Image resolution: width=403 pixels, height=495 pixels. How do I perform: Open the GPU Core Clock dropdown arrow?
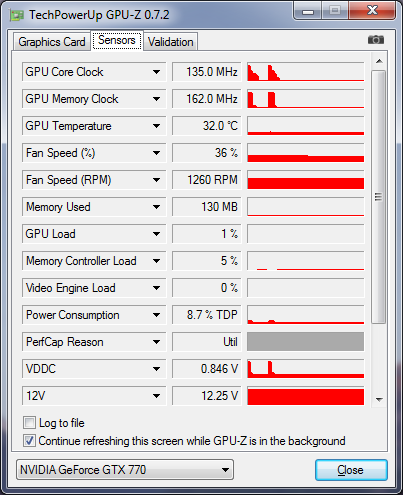point(156,72)
